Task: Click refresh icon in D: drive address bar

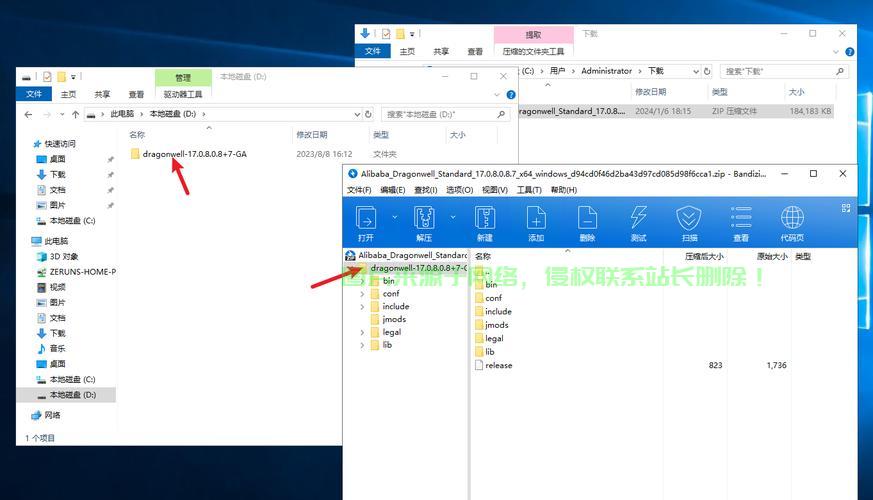Action: 368,114
